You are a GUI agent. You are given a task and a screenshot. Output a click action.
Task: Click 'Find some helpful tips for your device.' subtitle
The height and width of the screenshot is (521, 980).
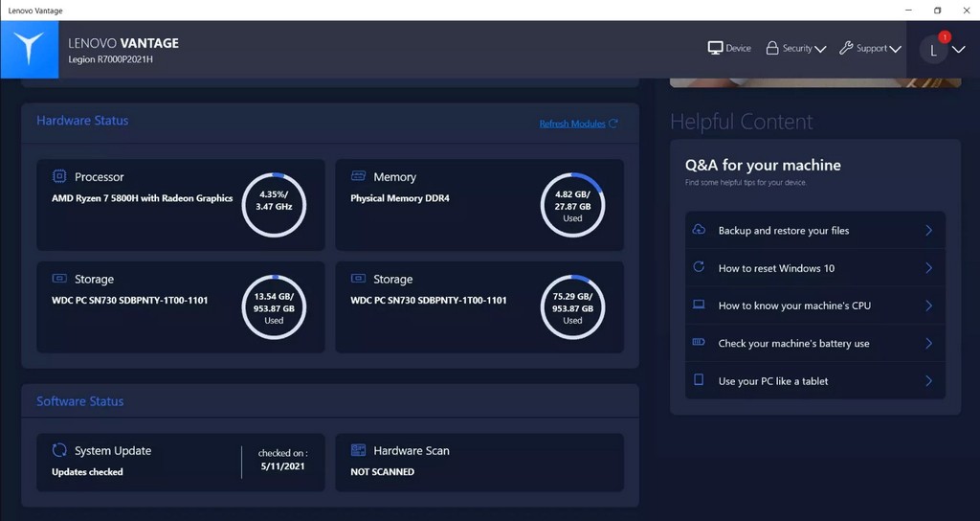click(746, 183)
